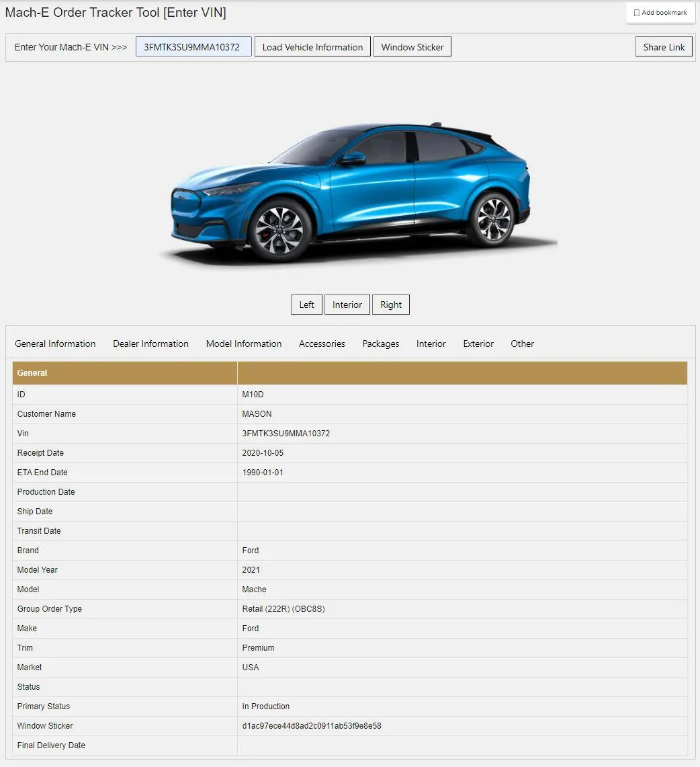Open the Other tab
700x767 pixels.
coord(522,344)
